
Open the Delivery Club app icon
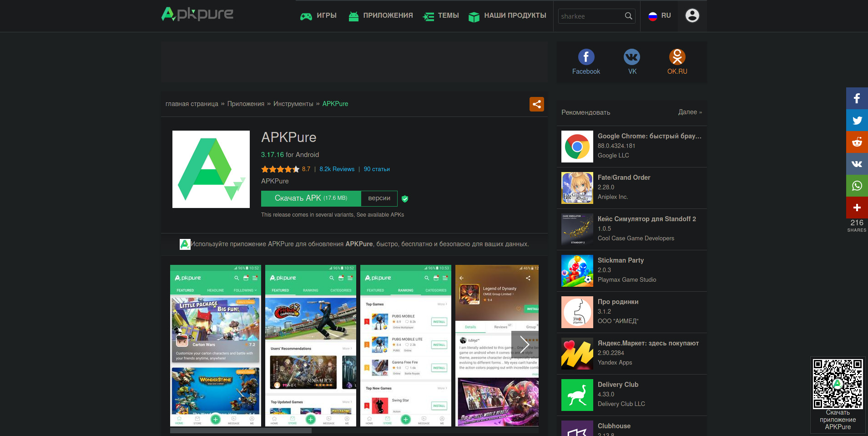pyautogui.click(x=577, y=395)
